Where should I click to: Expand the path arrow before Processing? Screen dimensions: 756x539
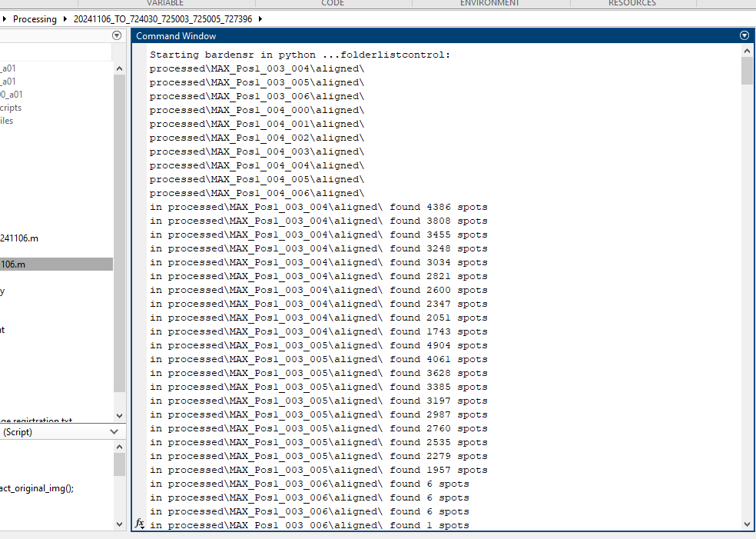point(5,19)
